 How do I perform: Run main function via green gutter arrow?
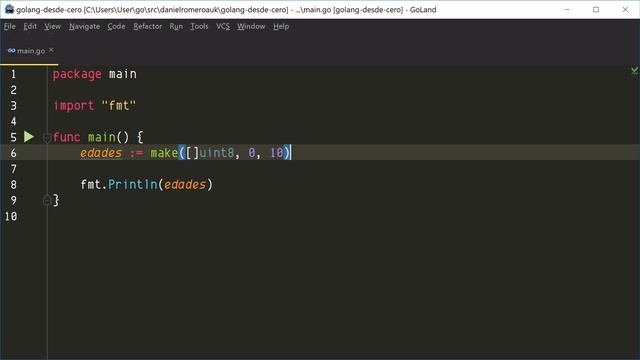(29, 137)
